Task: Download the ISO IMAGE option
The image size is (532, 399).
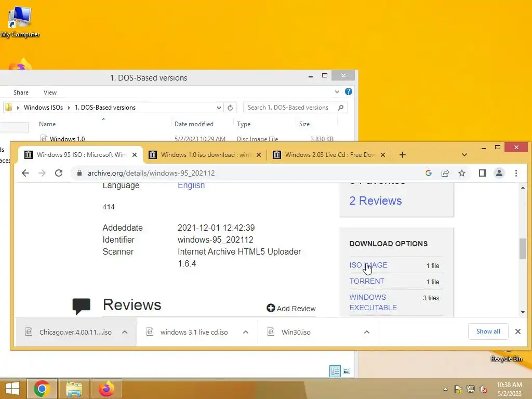Action: (x=368, y=265)
